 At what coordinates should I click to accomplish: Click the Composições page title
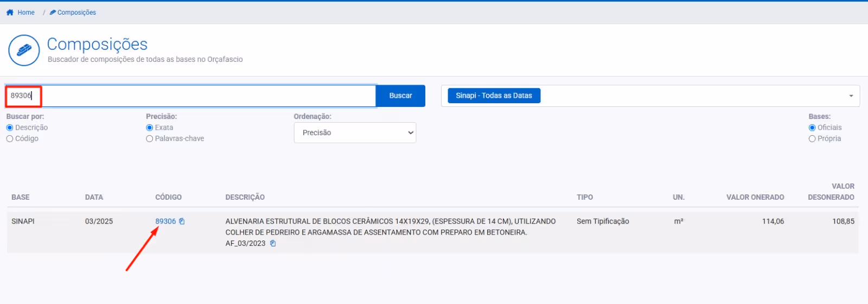coord(97,44)
